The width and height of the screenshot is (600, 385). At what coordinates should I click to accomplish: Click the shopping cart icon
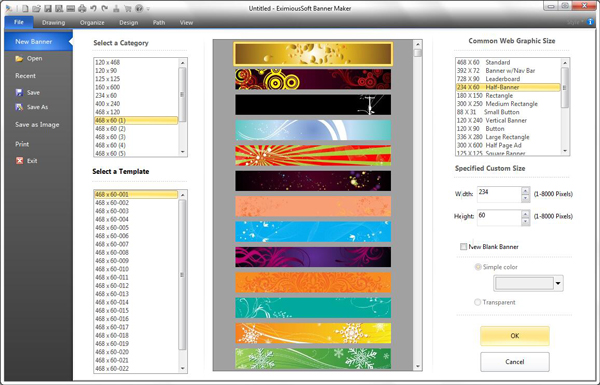pos(128,8)
